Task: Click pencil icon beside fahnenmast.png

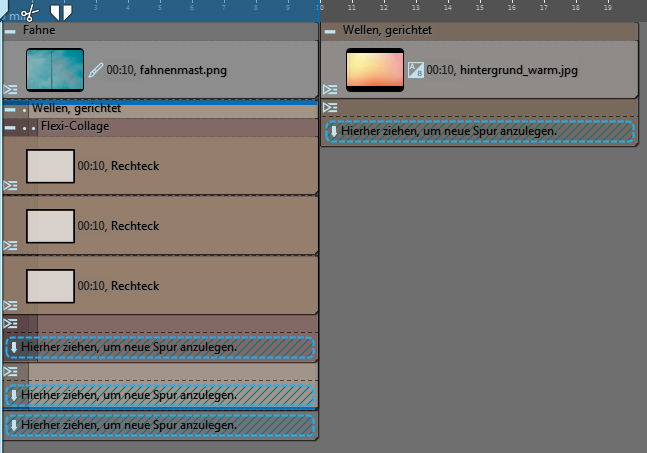Action: pos(96,71)
